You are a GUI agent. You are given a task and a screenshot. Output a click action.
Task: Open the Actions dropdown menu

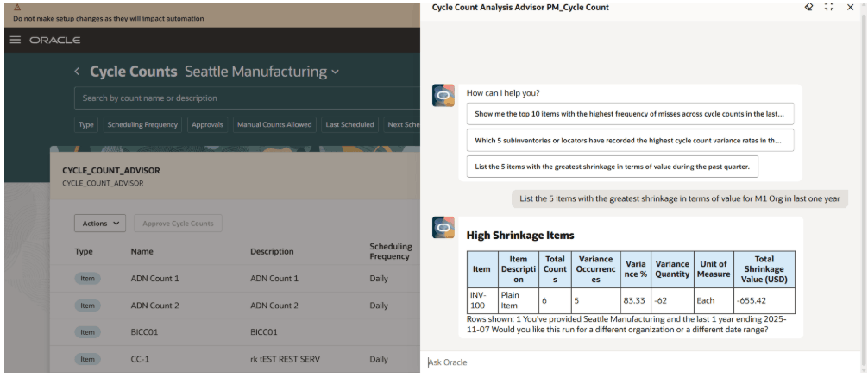pos(100,224)
